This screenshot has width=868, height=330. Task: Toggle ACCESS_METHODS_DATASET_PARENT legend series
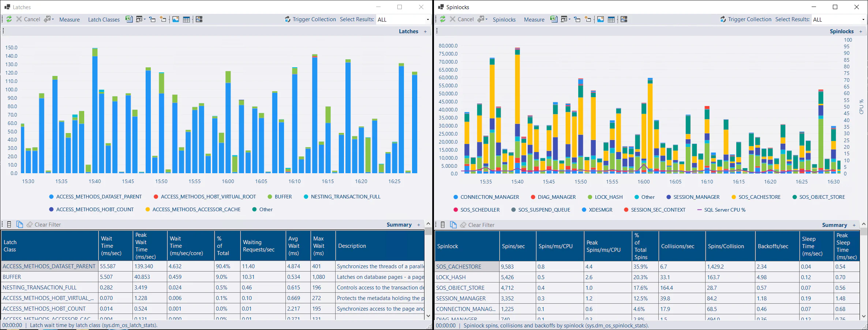(96, 197)
